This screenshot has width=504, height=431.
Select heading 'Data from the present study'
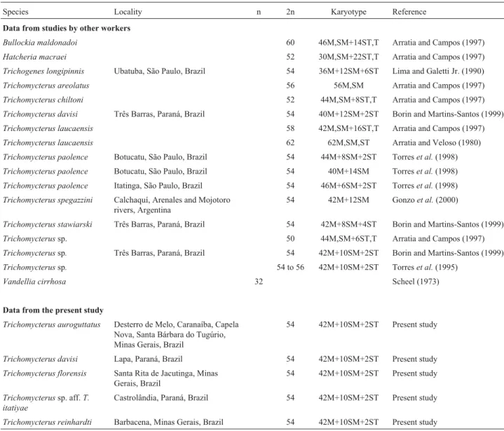(x=53, y=310)
